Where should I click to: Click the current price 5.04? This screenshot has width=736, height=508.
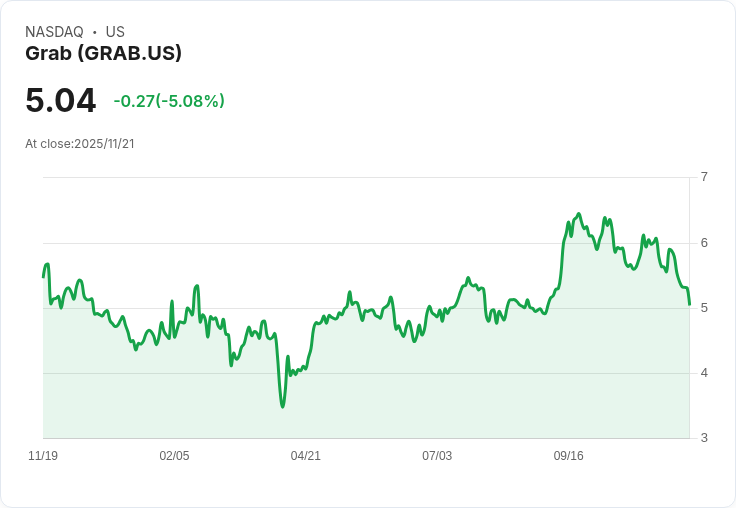tap(61, 100)
